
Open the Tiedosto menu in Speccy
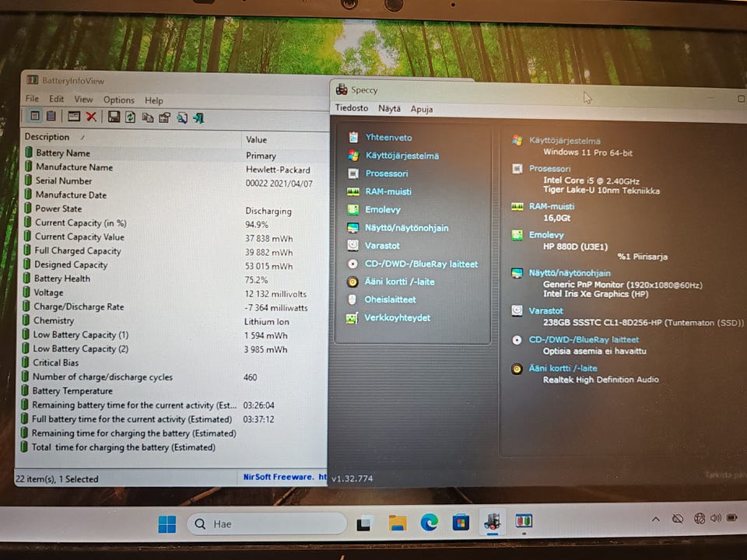(352, 108)
